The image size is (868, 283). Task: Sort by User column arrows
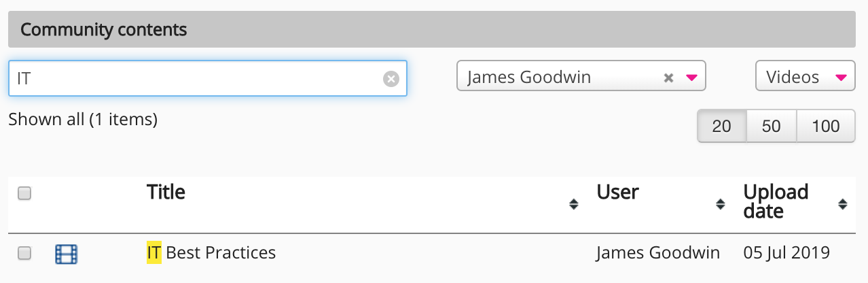(721, 204)
